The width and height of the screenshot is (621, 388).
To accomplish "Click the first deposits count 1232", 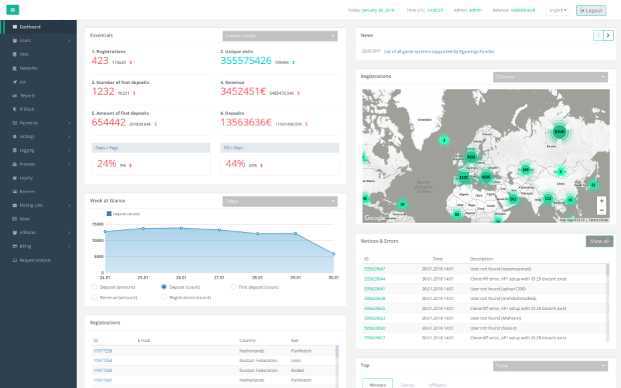I will pyautogui.click(x=103, y=91).
